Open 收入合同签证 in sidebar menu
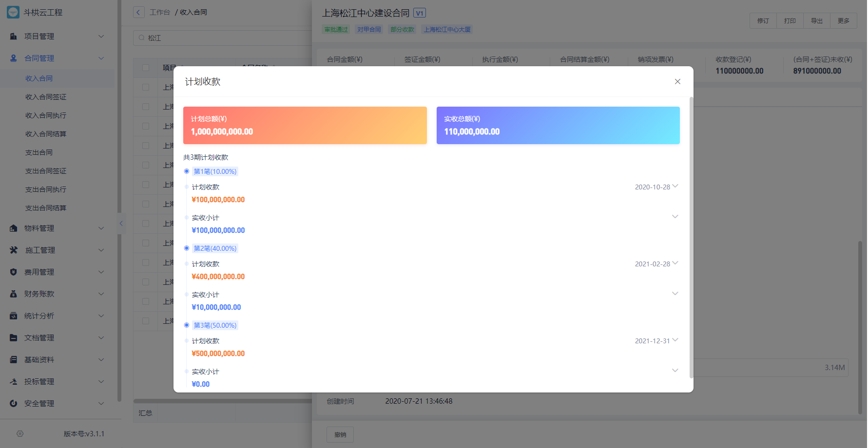The height and width of the screenshot is (448, 868). click(x=46, y=97)
